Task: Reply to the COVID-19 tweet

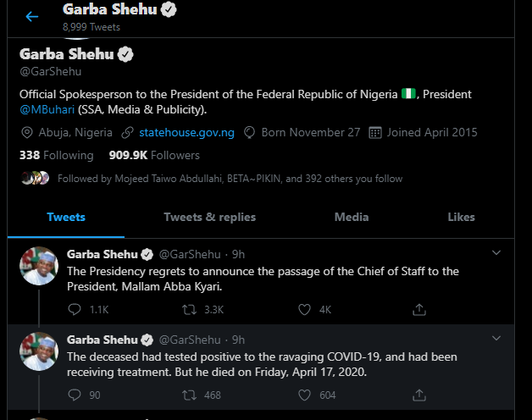Action: [x=74, y=395]
